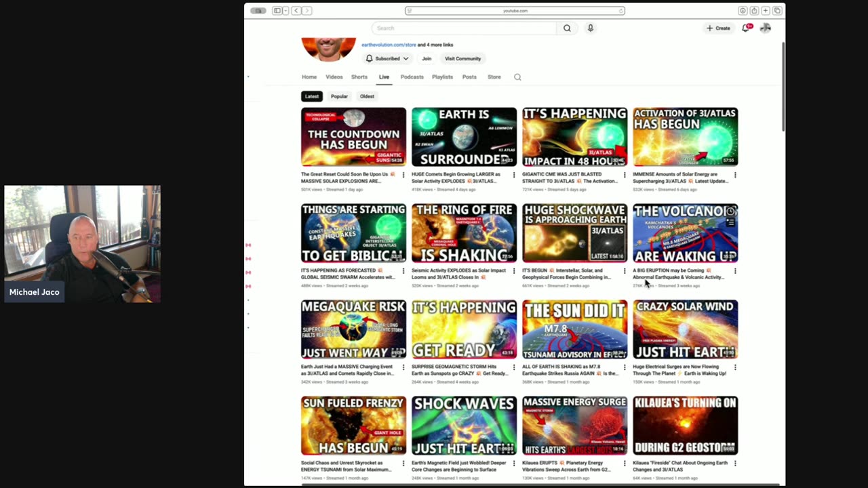868x488 pixels.
Task: Open options menu for 'Earth's Magnetic Field just Wobbled' video
Action: (514, 464)
